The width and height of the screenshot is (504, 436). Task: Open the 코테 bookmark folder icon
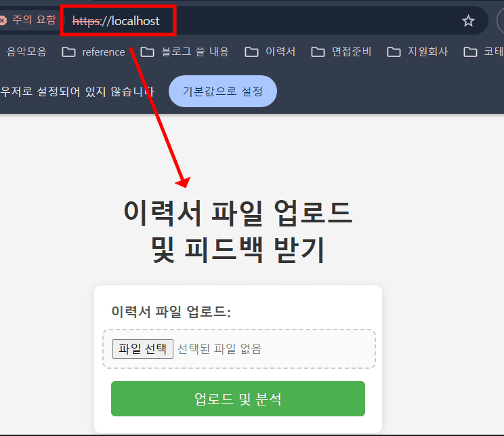pyautogui.click(x=470, y=52)
